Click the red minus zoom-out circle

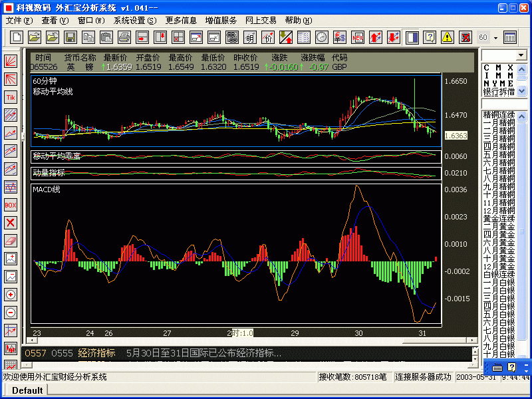point(11,313)
